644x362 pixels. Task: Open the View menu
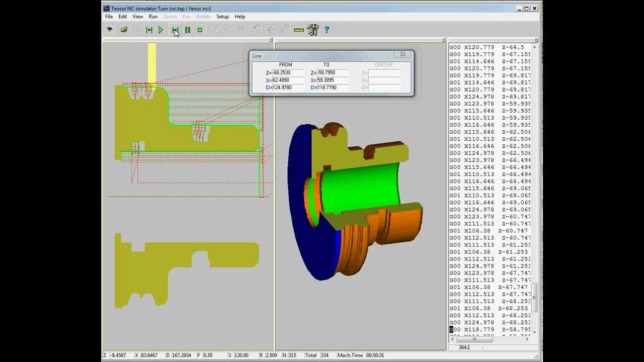tap(138, 17)
